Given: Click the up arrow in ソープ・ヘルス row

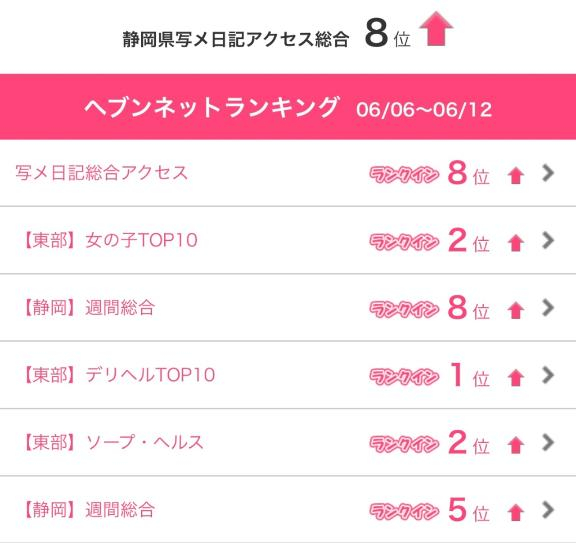Looking at the screenshot, I should 516,445.
